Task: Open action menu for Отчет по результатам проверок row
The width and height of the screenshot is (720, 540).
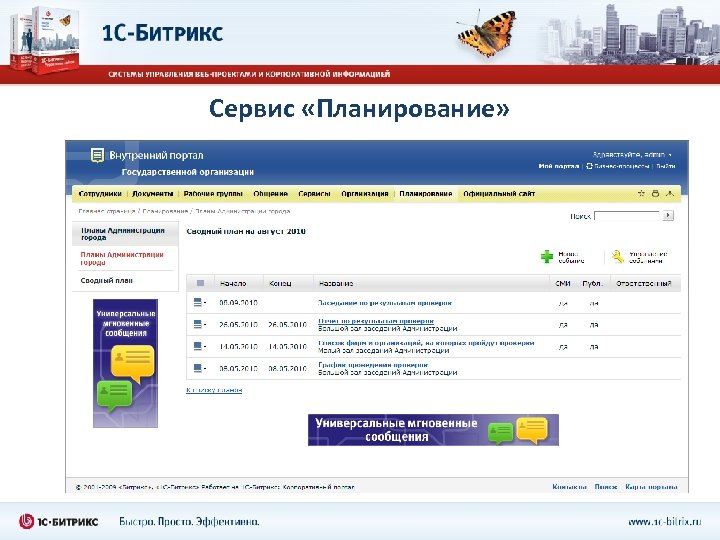Action: (x=199, y=324)
